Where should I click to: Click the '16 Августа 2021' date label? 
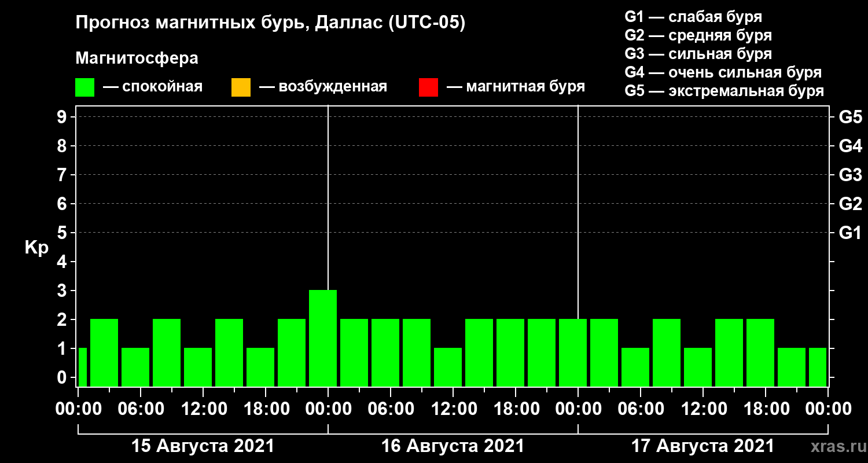[x=453, y=446]
